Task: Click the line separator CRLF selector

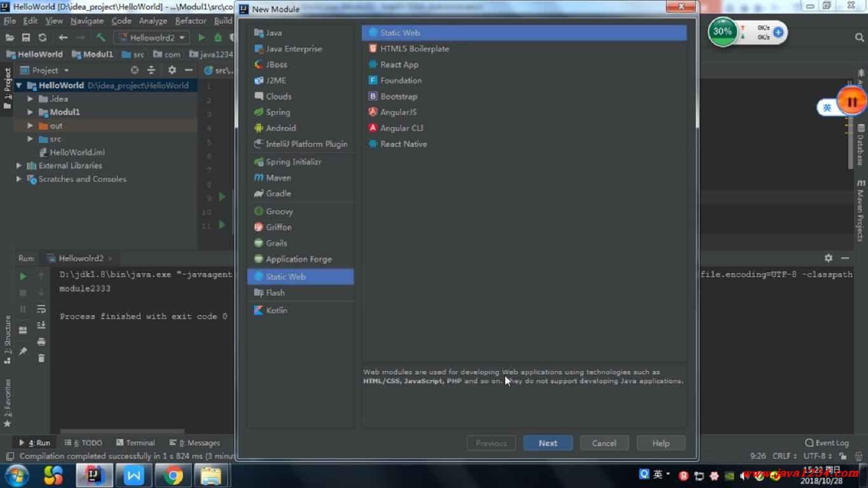Action: click(x=785, y=456)
